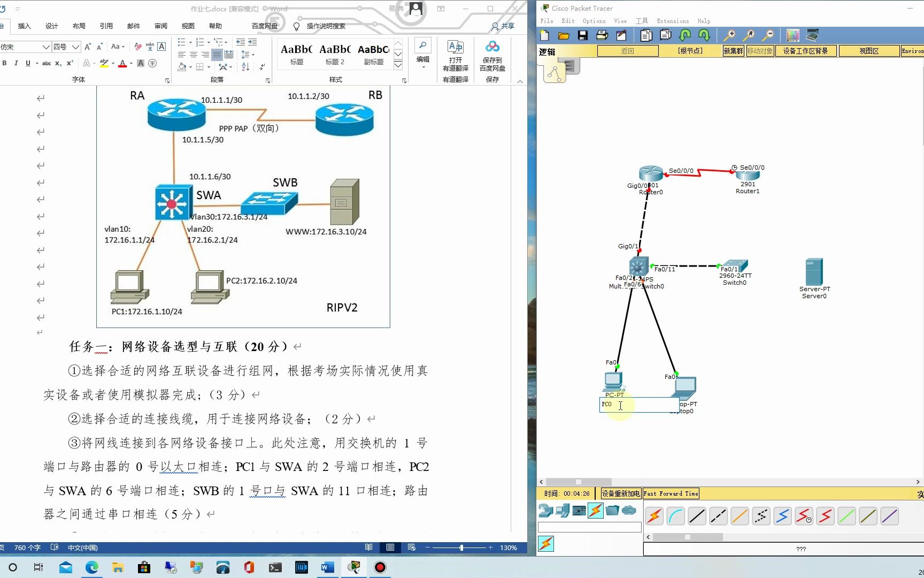The image size is (924, 578).
Task: Toggle bold formatting in Word
Action: (4, 63)
